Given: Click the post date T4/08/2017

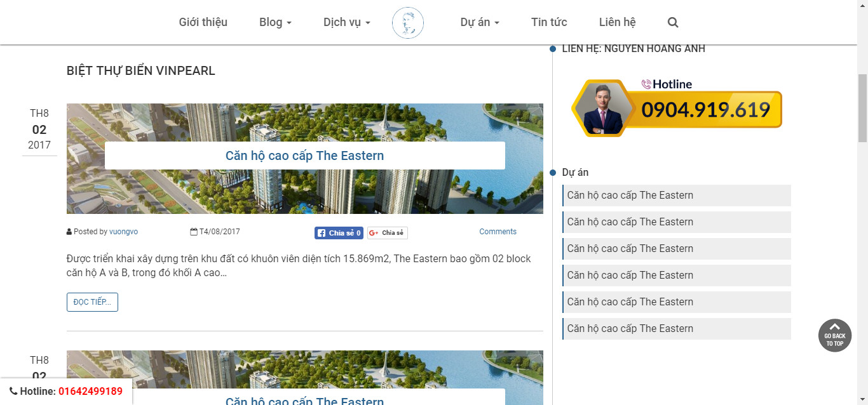Looking at the screenshot, I should (x=215, y=232).
